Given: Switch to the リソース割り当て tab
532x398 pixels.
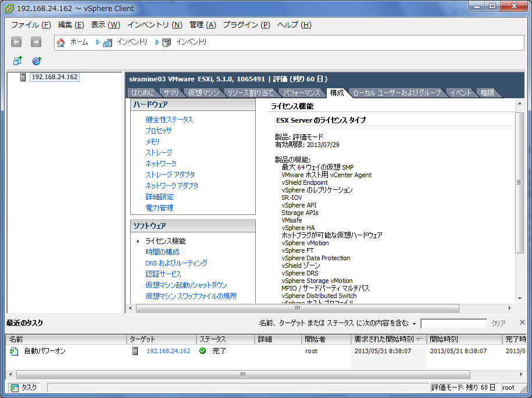Looking at the screenshot, I should [x=250, y=93].
